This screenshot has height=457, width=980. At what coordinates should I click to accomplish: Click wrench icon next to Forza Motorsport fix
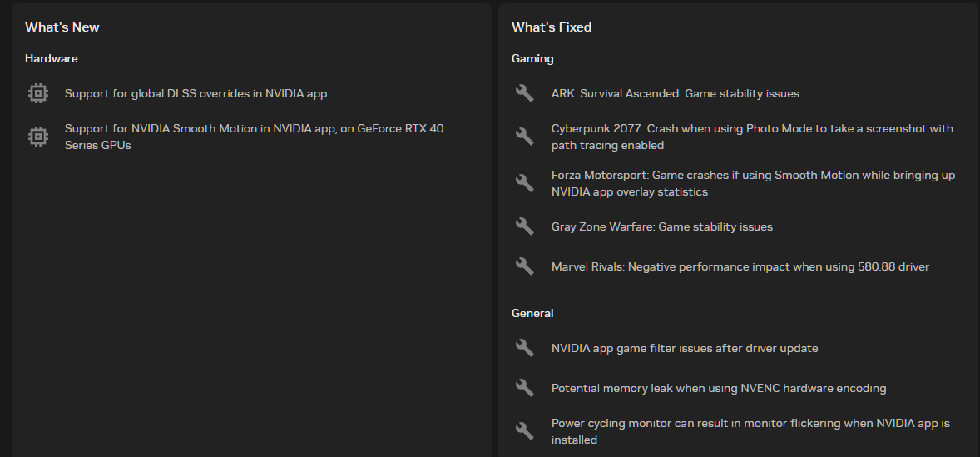[524, 183]
